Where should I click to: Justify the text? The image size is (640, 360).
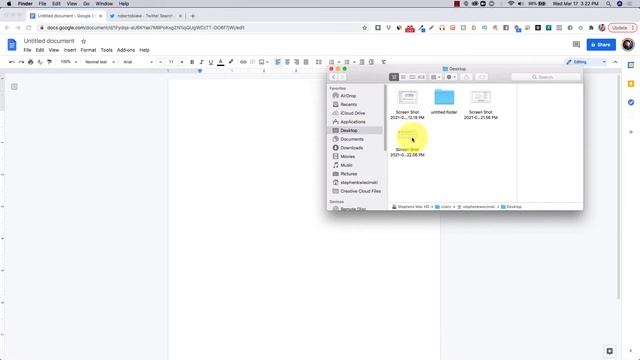coord(306,62)
